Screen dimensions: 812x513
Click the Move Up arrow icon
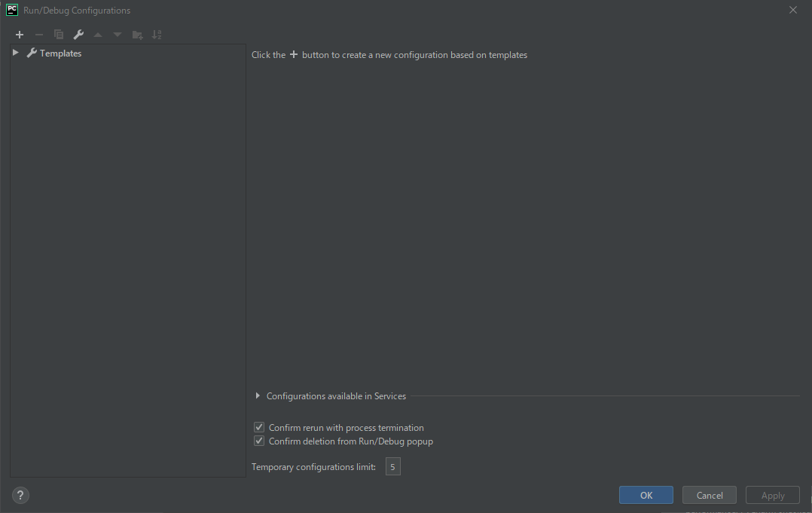98,35
